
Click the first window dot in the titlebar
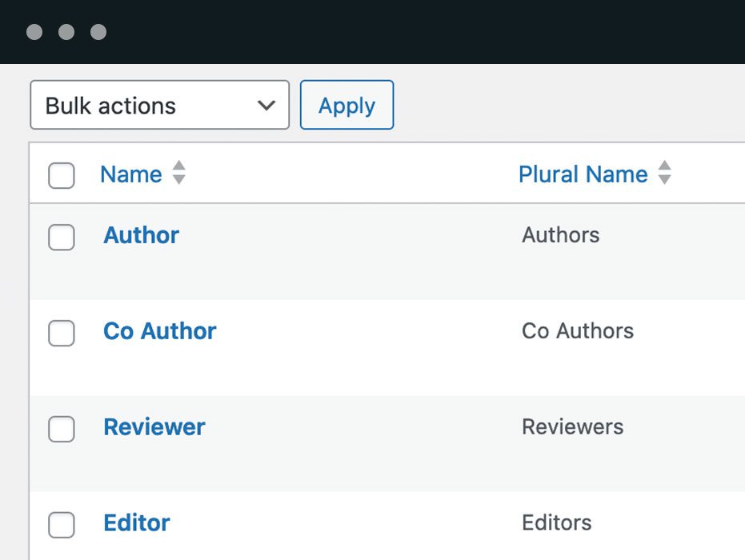tap(33, 32)
